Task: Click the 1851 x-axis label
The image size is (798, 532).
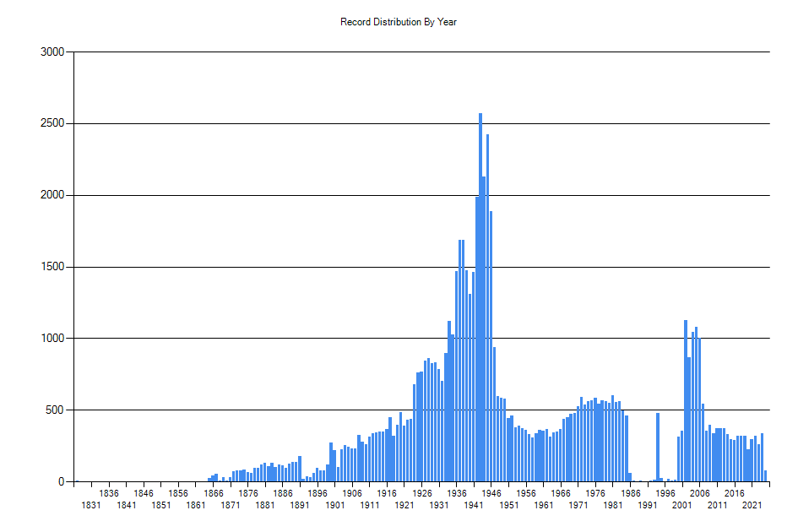Action: (160, 505)
